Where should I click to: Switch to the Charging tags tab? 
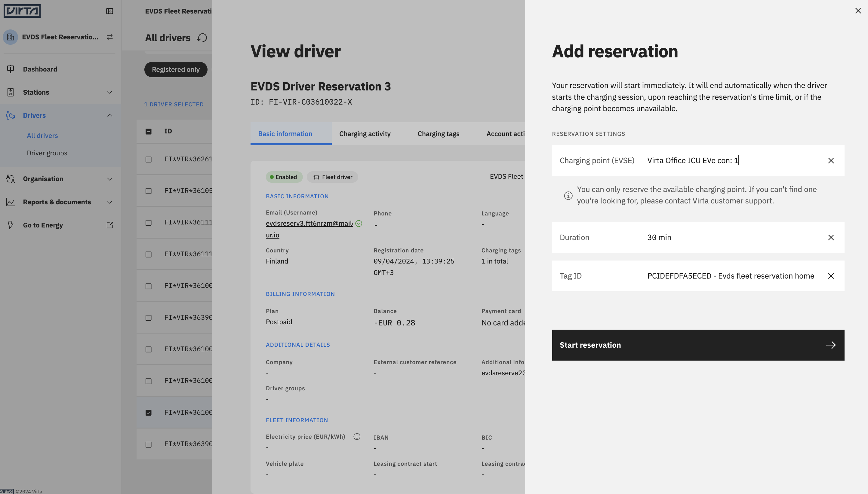(439, 134)
